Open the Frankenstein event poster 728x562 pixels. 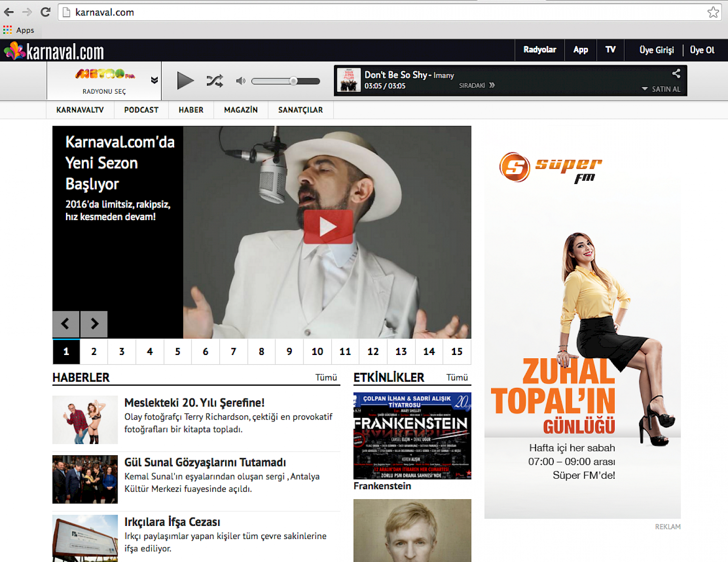412,436
